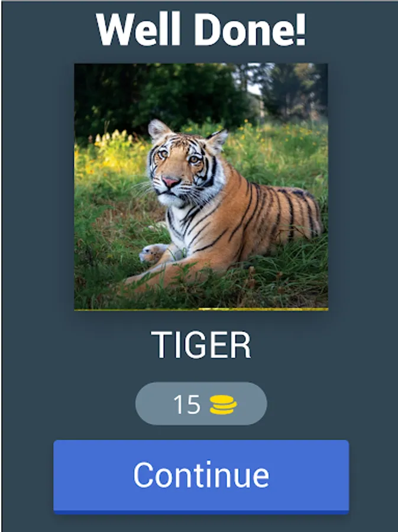This screenshot has height=532, width=398.
Task: Click the tiger photo thumbnail
Action: 201,187
